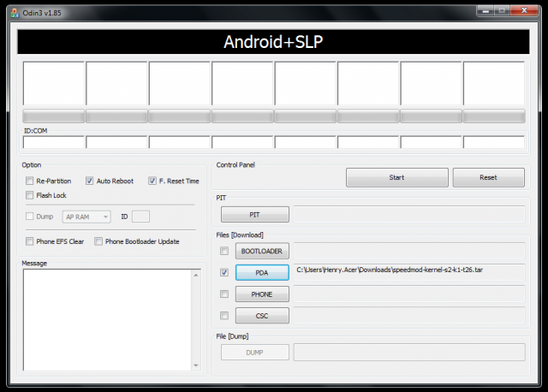
Task: Click the Odin3 v1.85 title text
Action: click(42, 13)
